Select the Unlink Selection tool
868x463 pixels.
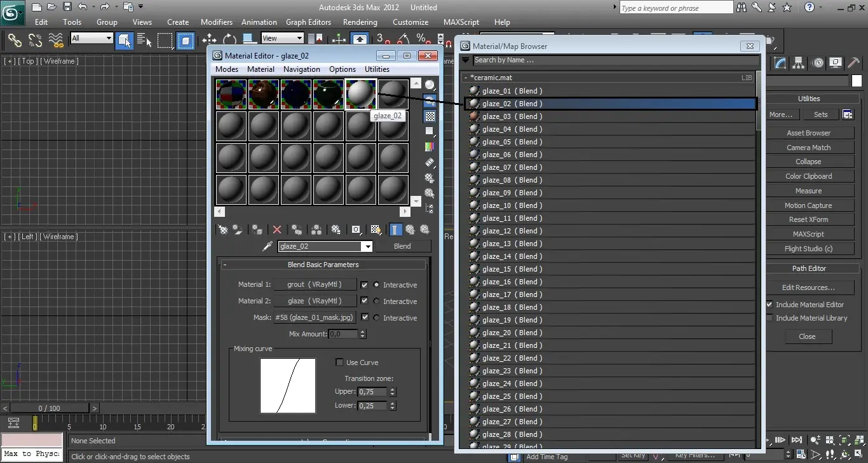click(35, 40)
